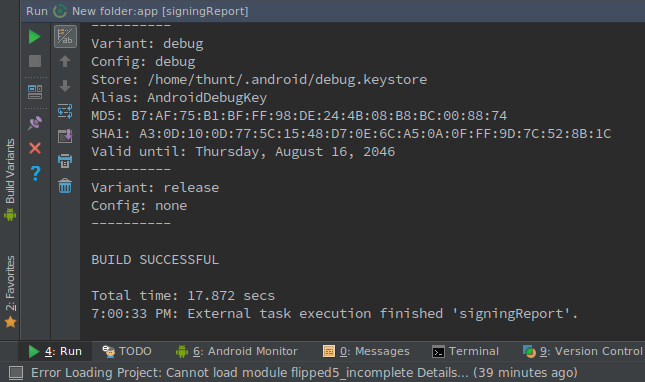Open help via blue question mark
Viewport: 645px width, 382px height.
35,173
